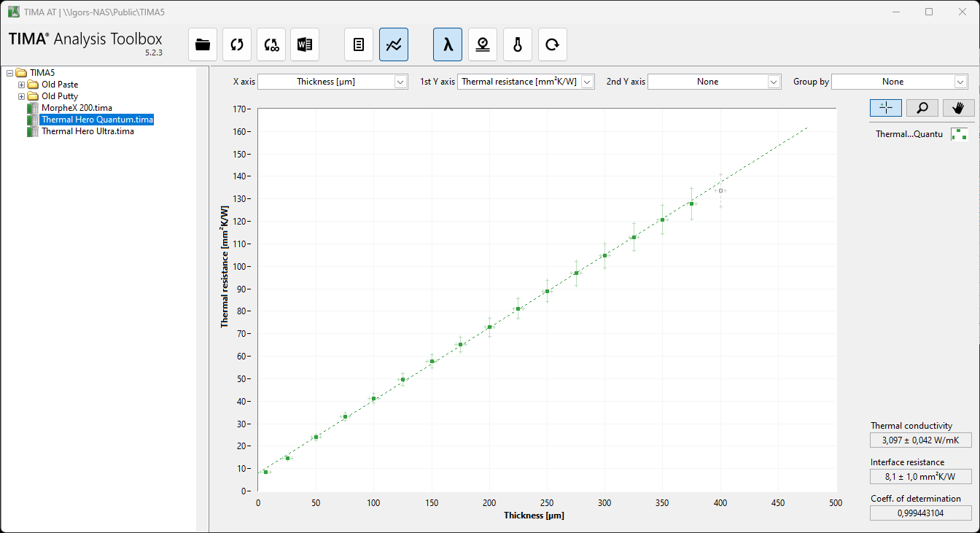Click the excluded grey data point at 400 µm
The width and height of the screenshot is (980, 533).
coord(720,190)
